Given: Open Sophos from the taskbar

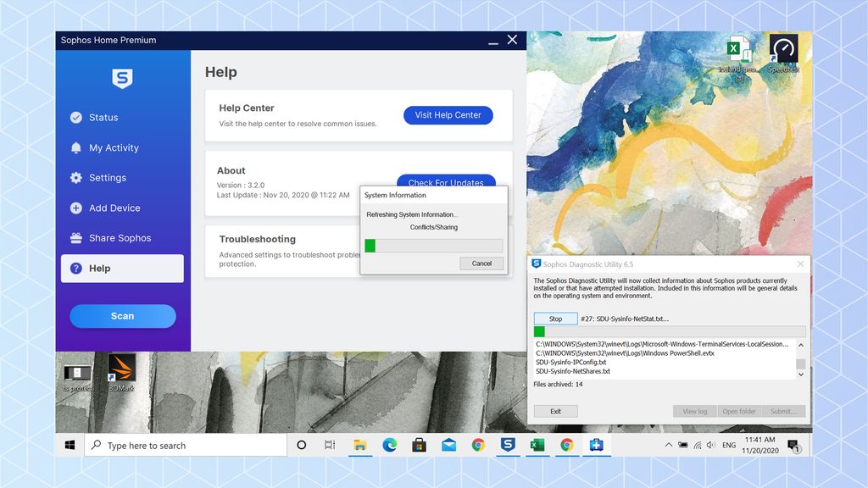Looking at the screenshot, I should (x=507, y=444).
